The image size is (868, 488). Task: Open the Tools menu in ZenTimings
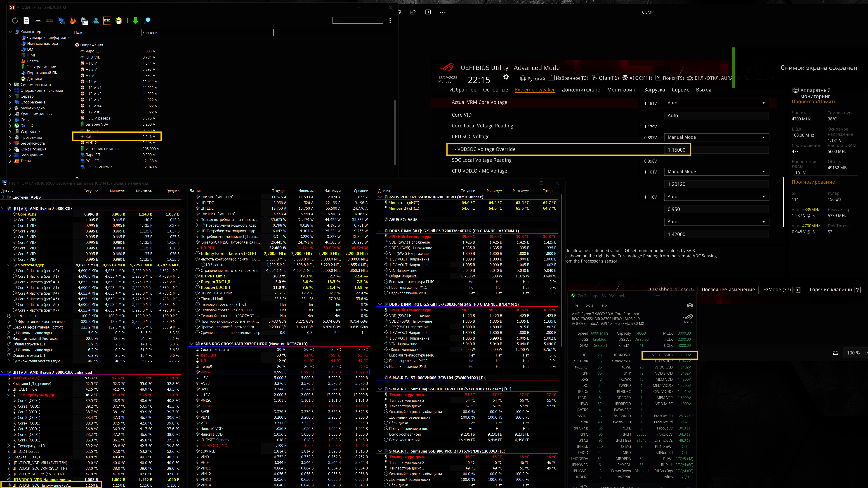click(x=588, y=305)
